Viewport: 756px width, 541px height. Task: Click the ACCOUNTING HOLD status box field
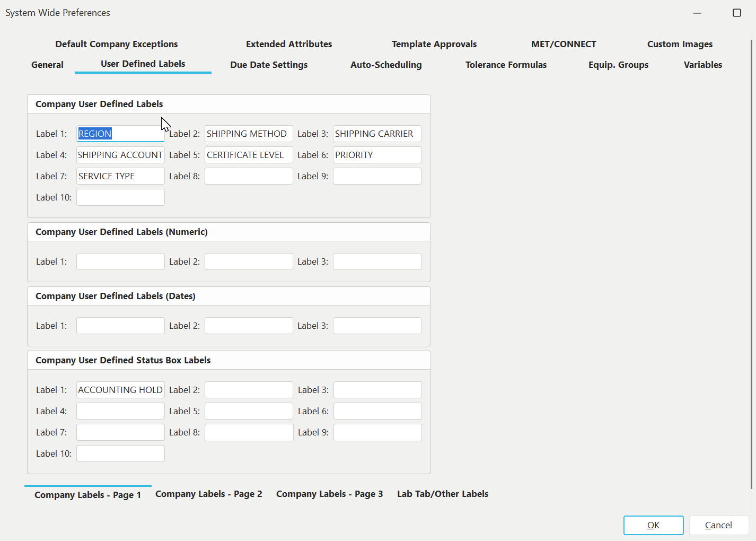120,390
